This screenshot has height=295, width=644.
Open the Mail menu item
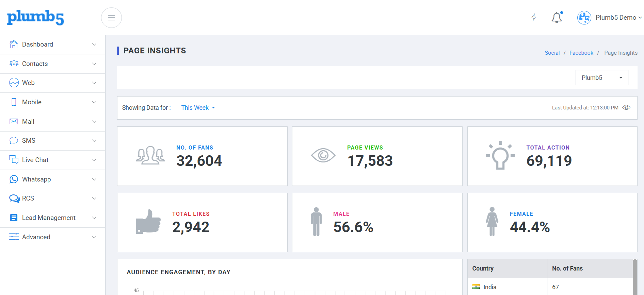pos(52,122)
